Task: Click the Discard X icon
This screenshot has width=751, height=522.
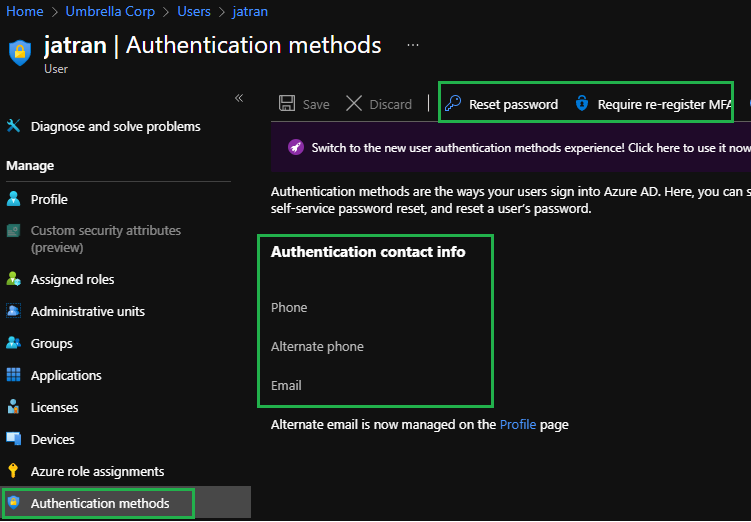Action: point(354,104)
